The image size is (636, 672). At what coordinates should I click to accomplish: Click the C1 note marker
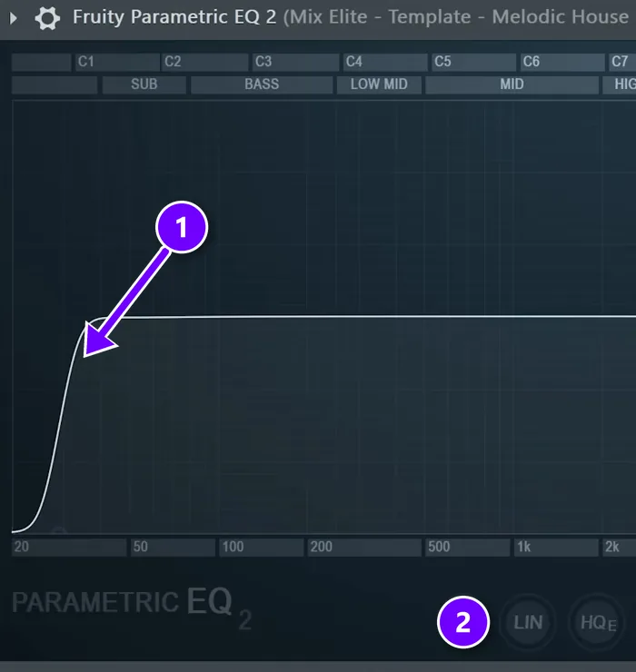[117, 62]
